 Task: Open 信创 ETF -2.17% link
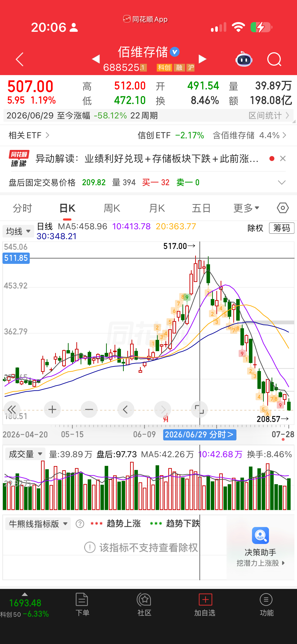pos(171,135)
